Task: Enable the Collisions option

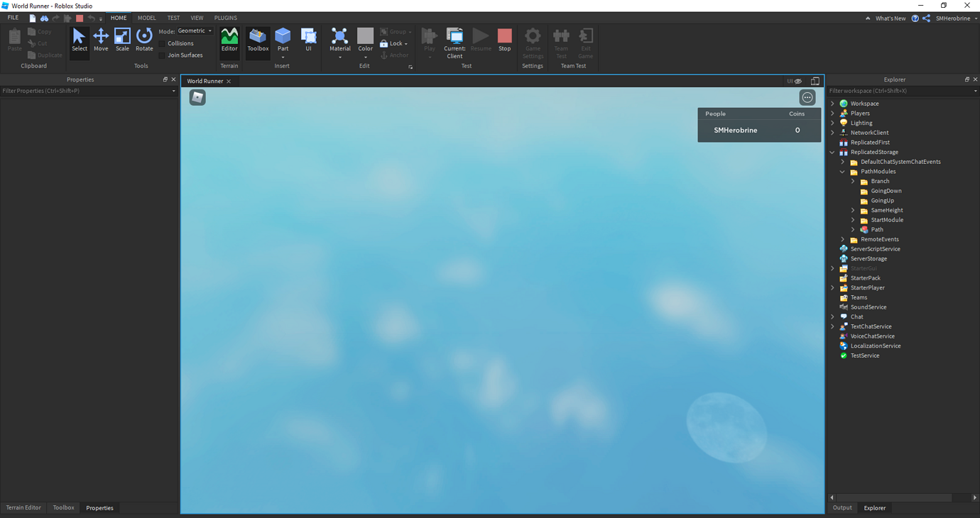Action: pos(162,43)
